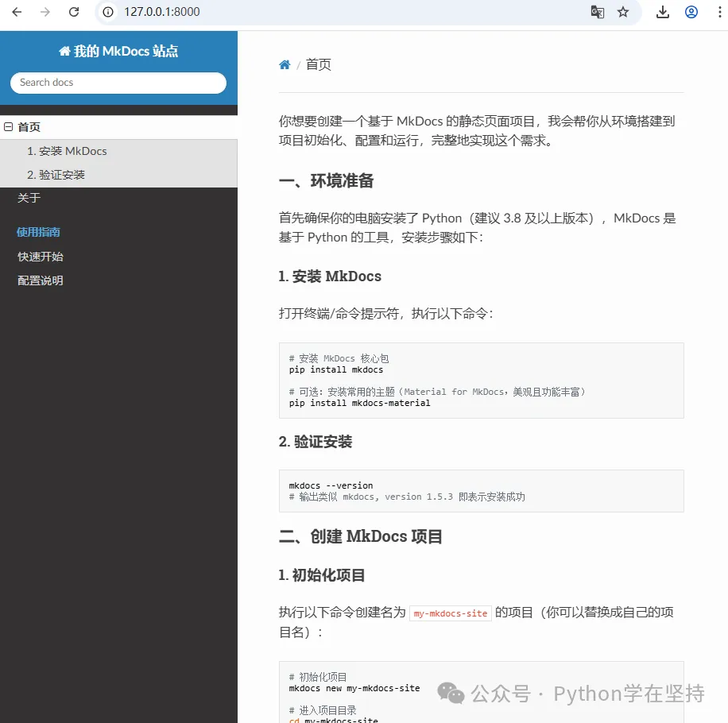This screenshot has width=728, height=723.
Task: Click the browser forward arrow
Action: pos(45,12)
